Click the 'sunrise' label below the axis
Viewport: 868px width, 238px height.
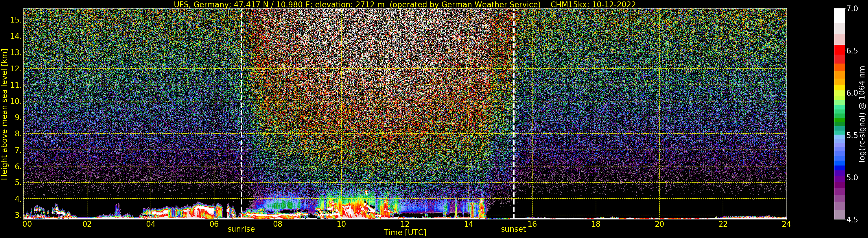pyautogui.click(x=241, y=229)
